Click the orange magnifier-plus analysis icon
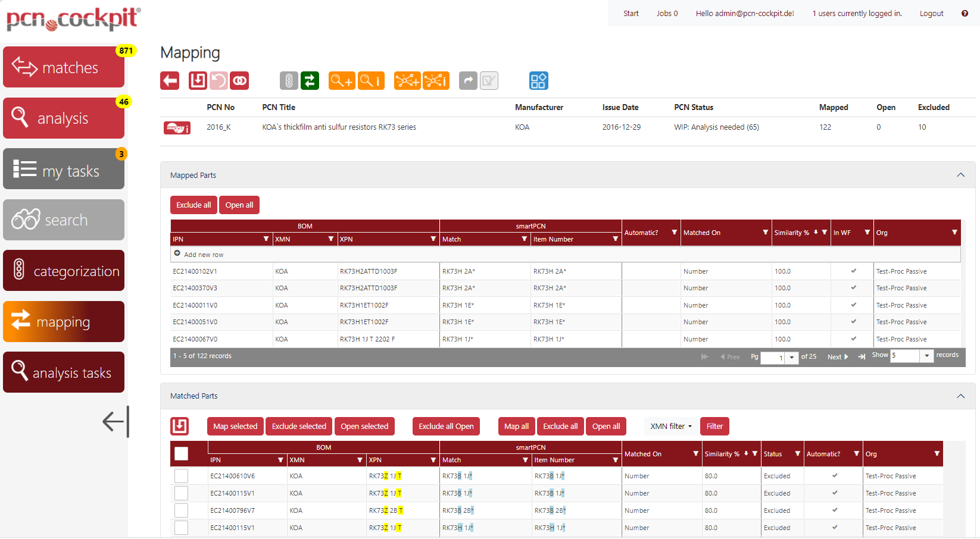The width and height of the screenshot is (980, 539). [x=342, y=80]
